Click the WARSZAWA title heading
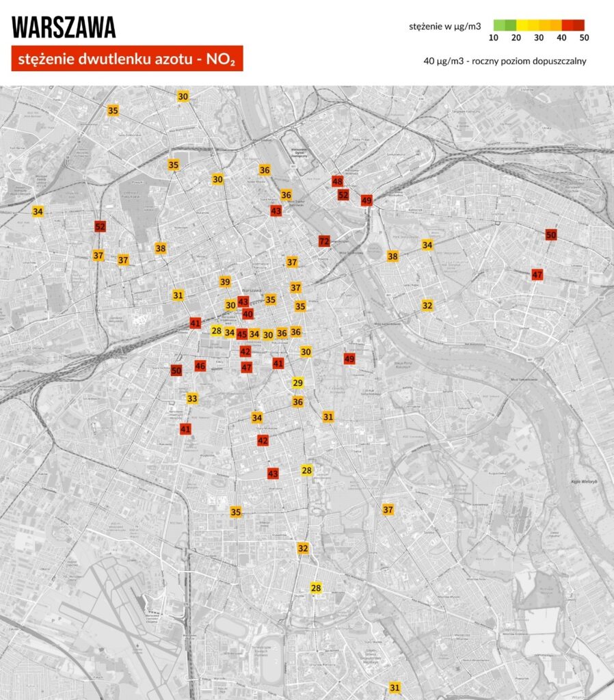This screenshot has width=614, height=700. pos(64,27)
